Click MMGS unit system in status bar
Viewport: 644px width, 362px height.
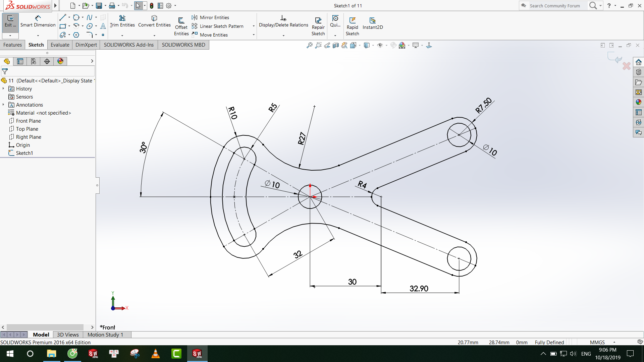pos(597,342)
